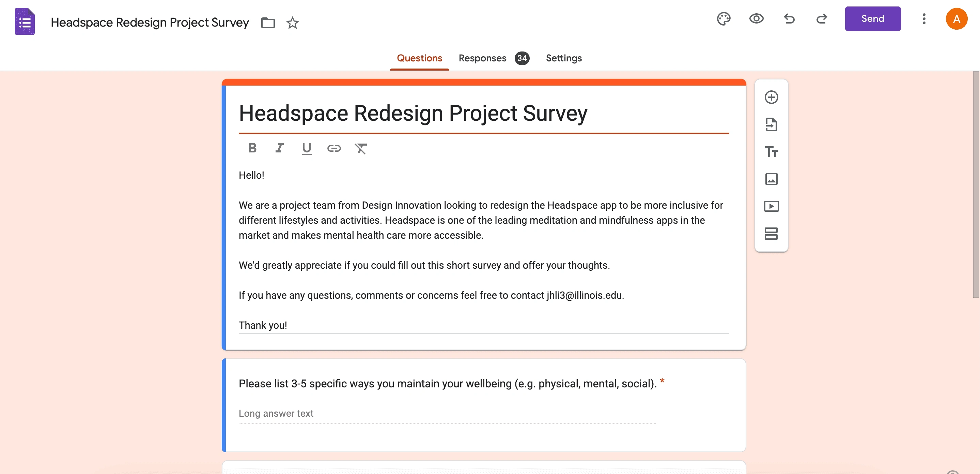Click the Import questions icon
This screenshot has width=980, height=474.
pos(771,124)
